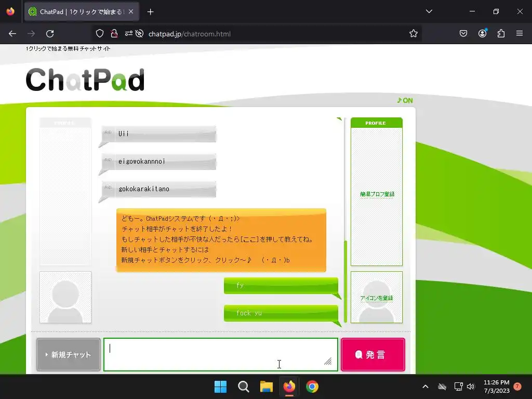Click the blocked autoplay icon in address bar
The height and width of the screenshot is (399, 532).
139,34
